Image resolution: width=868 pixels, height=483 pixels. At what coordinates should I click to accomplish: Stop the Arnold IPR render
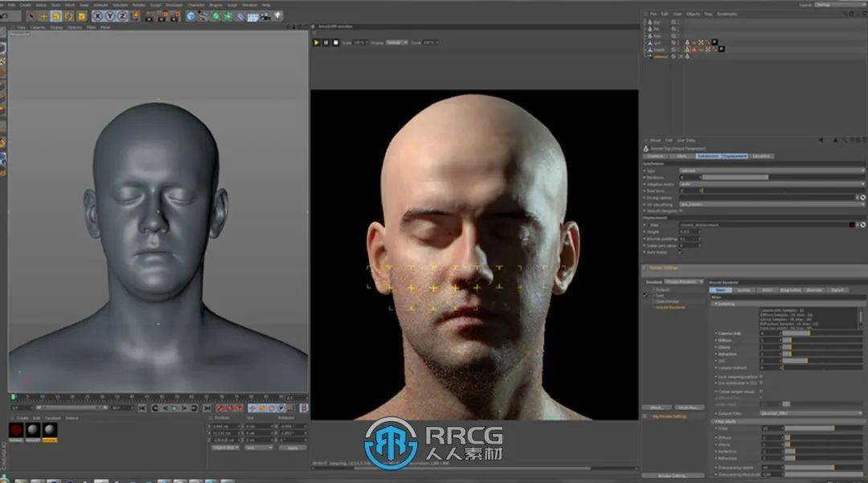coord(334,42)
